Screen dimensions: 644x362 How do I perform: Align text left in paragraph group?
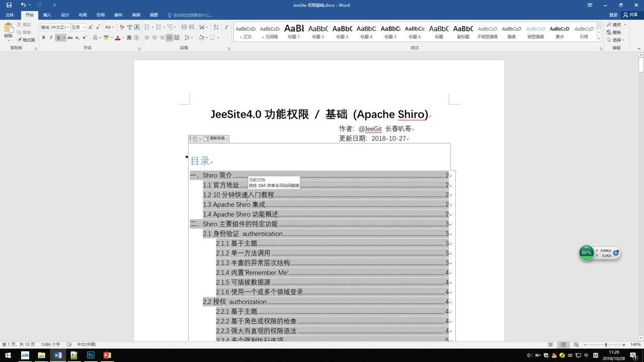(x=147, y=38)
